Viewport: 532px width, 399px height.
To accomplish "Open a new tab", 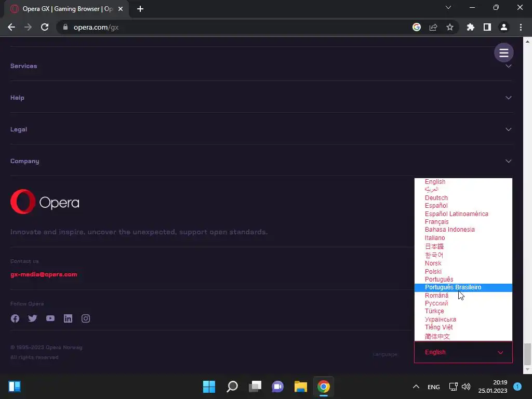I will [140, 9].
